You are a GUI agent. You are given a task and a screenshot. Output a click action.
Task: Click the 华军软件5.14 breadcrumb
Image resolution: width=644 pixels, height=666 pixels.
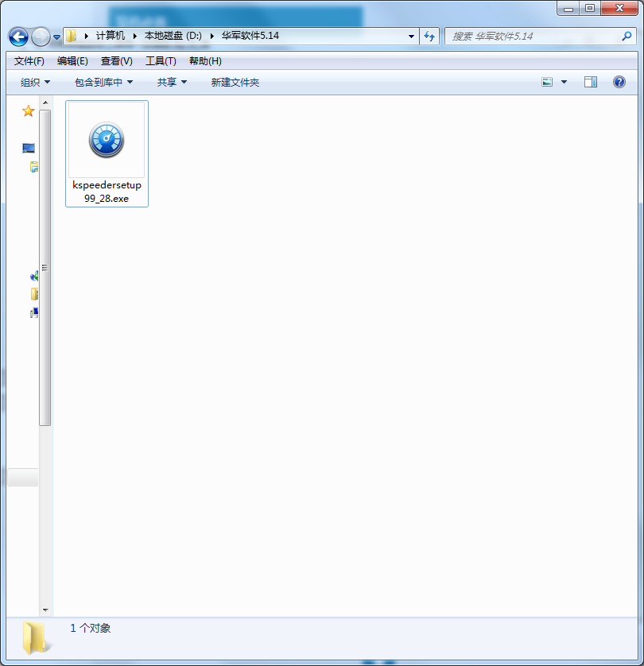pos(250,36)
